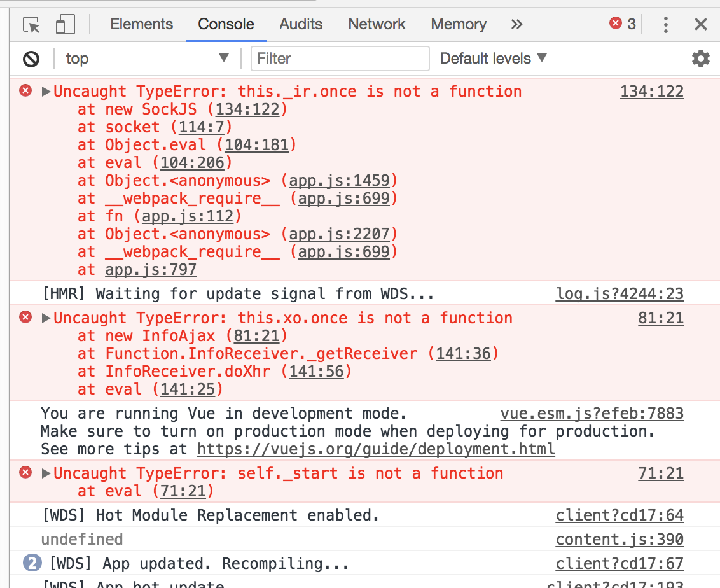Screen dimensions: 720x588
Task: Open the 71:21 link at right of self._start error
Action: click(x=661, y=473)
